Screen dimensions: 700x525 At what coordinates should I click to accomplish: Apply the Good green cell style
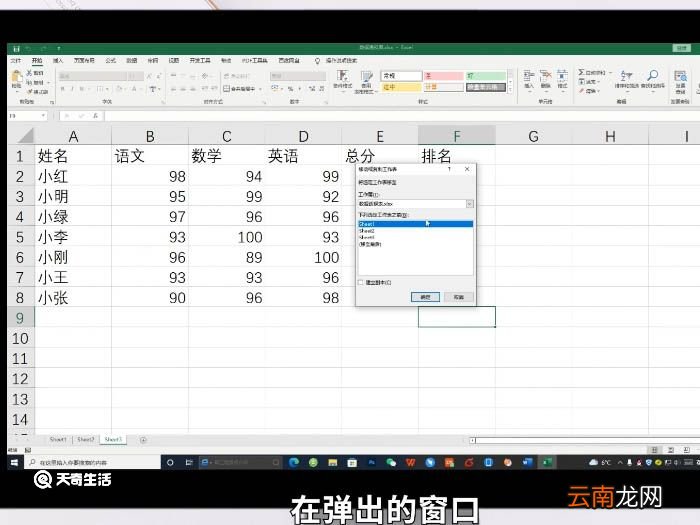[x=486, y=76]
